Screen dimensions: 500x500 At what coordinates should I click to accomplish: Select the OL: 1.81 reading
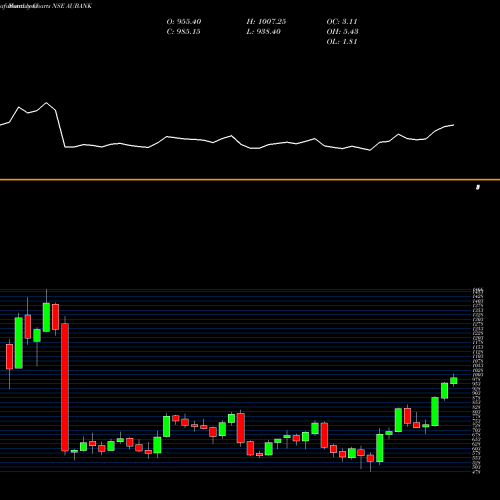tap(342, 42)
